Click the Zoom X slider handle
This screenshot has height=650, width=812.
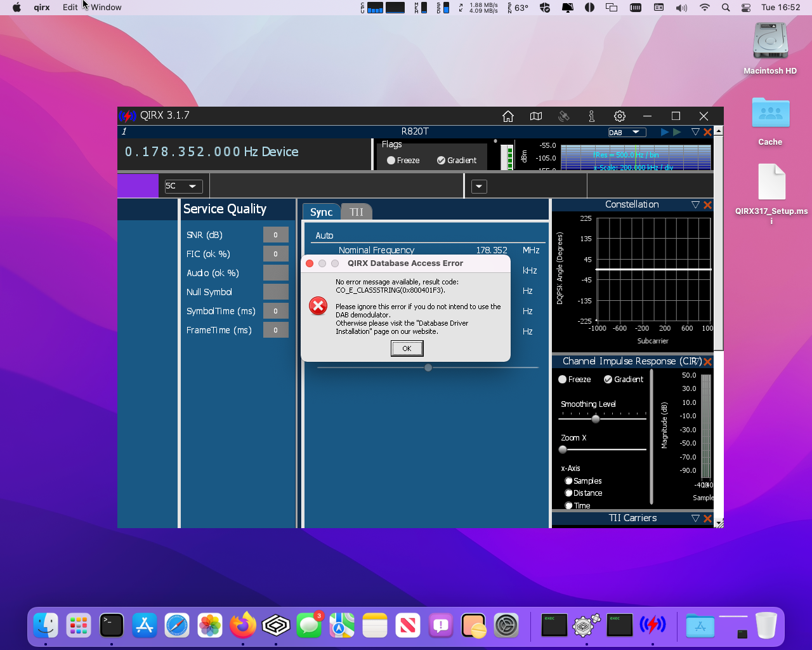563,449
